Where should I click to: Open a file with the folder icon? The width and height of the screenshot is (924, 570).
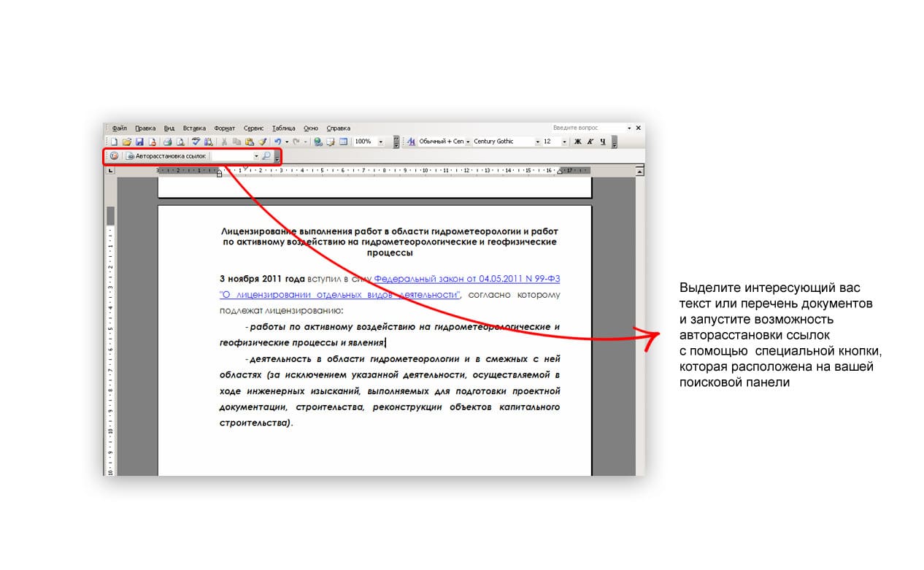(x=127, y=142)
